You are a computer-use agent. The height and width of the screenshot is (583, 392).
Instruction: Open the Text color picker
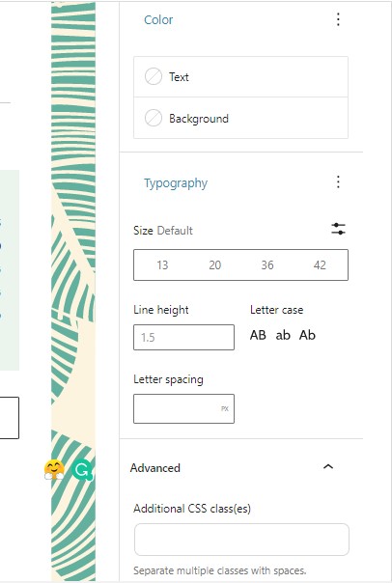point(240,77)
